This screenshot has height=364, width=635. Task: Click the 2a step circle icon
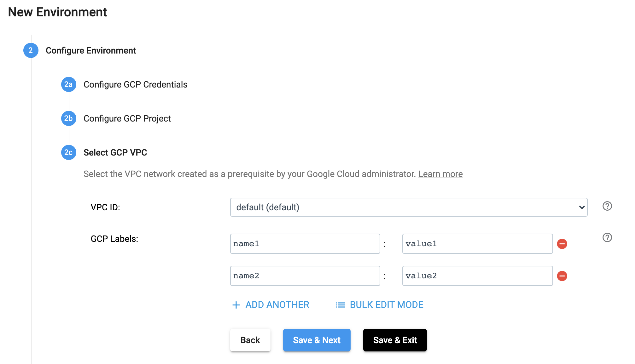[x=68, y=84]
